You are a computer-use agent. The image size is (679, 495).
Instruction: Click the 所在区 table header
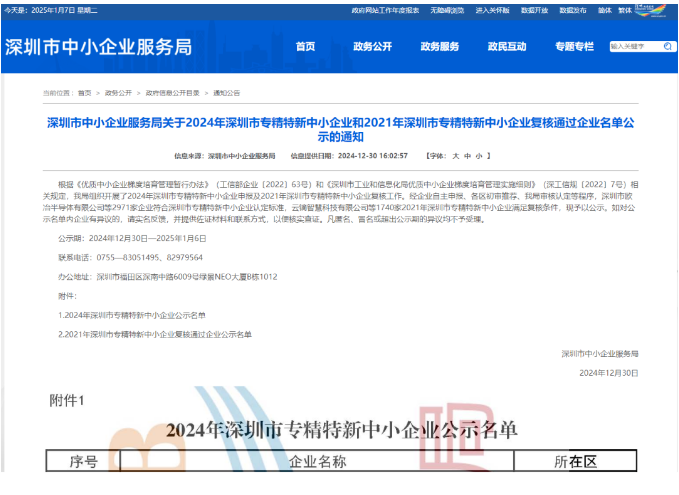(x=576, y=461)
